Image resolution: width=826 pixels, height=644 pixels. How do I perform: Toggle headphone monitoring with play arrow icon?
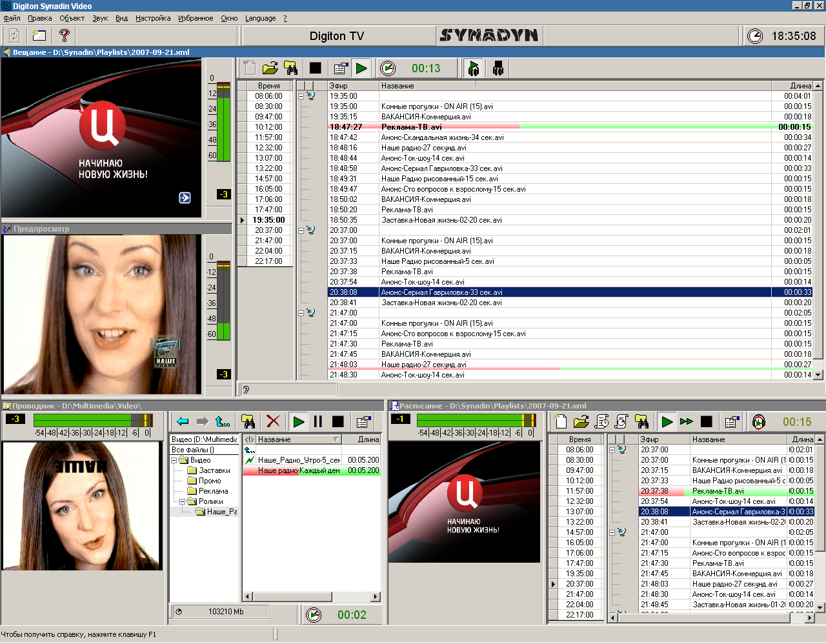click(x=474, y=68)
